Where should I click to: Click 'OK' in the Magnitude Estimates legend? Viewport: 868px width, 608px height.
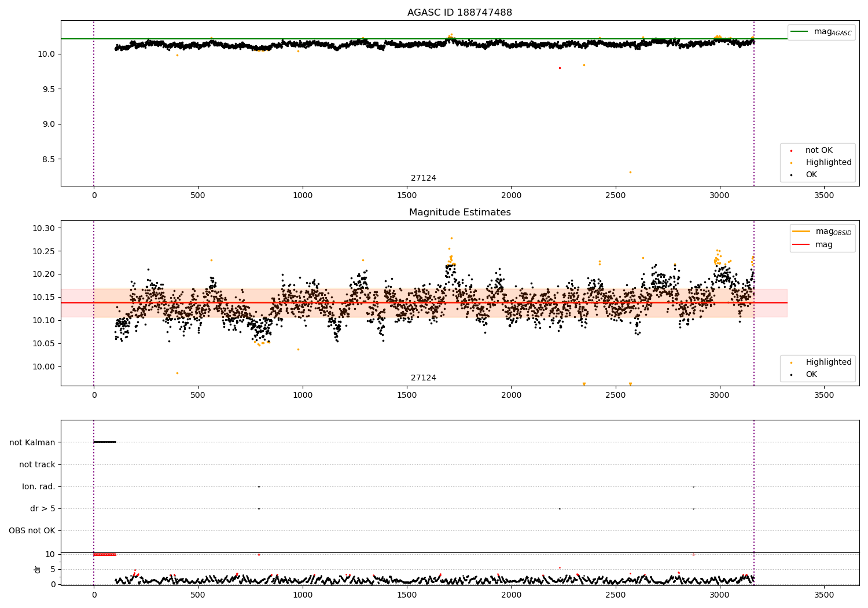(811, 375)
